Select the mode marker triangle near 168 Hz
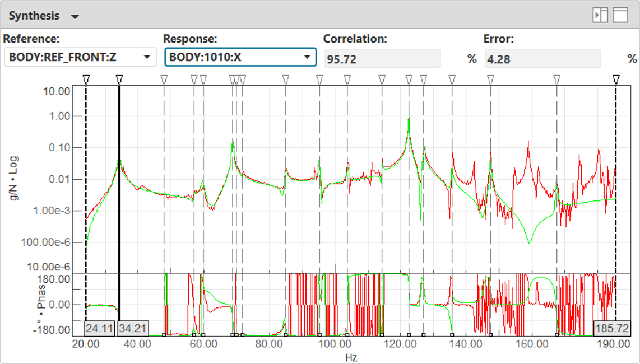The width and height of the screenshot is (640, 364). tap(556, 80)
